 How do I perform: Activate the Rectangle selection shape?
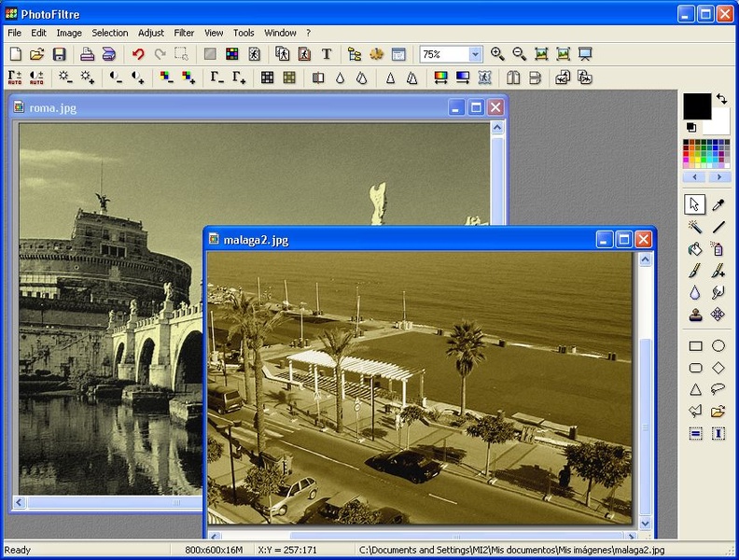(x=695, y=346)
